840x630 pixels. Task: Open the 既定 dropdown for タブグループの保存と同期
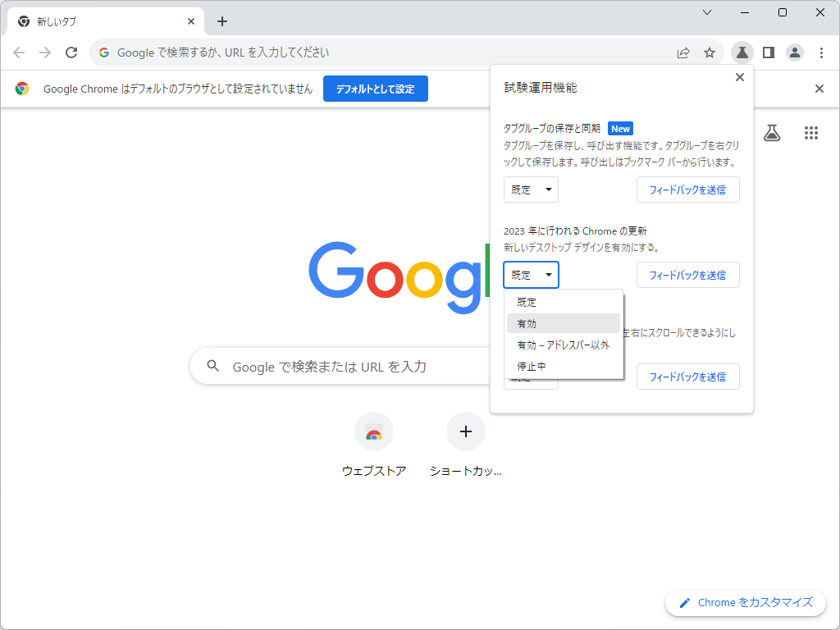(531, 189)
